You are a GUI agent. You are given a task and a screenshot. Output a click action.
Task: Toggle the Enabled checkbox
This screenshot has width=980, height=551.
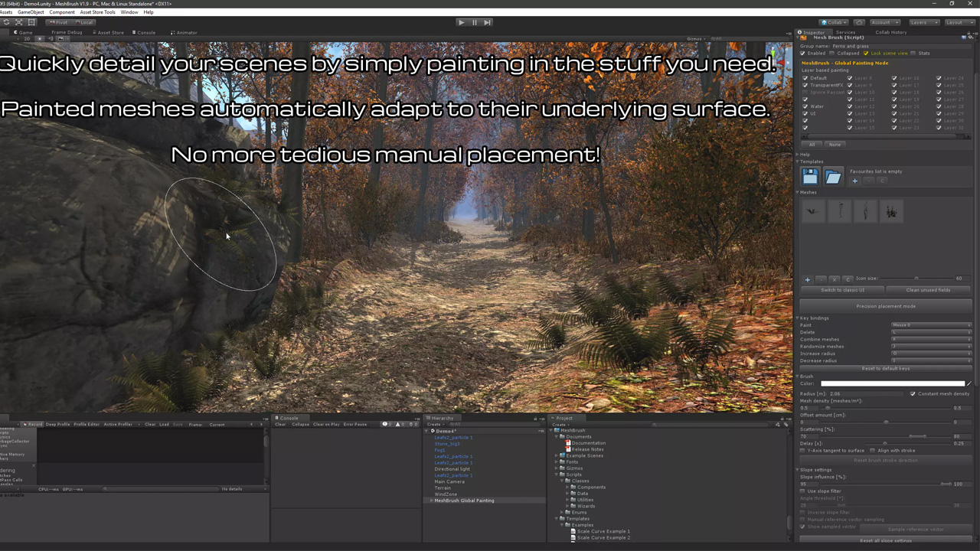[803, 54]
